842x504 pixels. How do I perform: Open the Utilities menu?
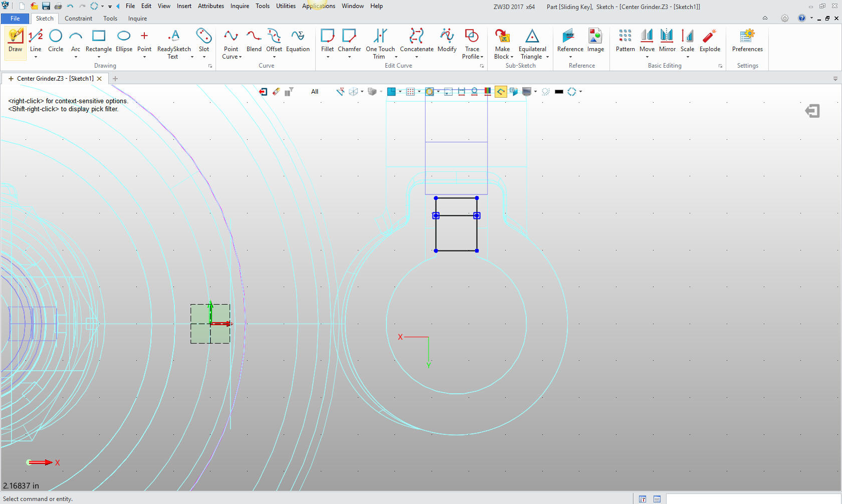click(x=286, y=6)
